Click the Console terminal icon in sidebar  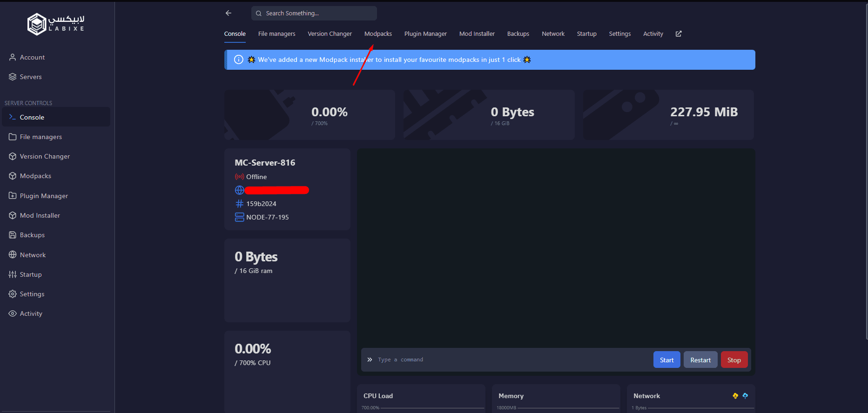(13, 117)
